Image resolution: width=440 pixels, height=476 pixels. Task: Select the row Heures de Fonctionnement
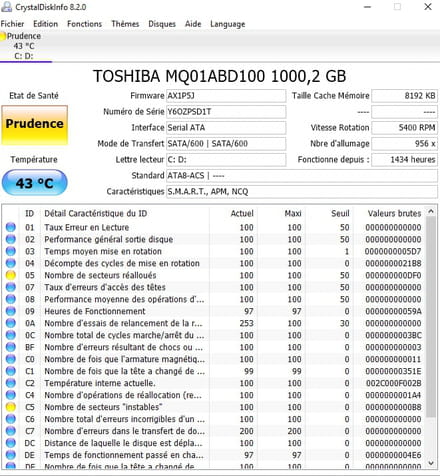(x=214, y=311)
